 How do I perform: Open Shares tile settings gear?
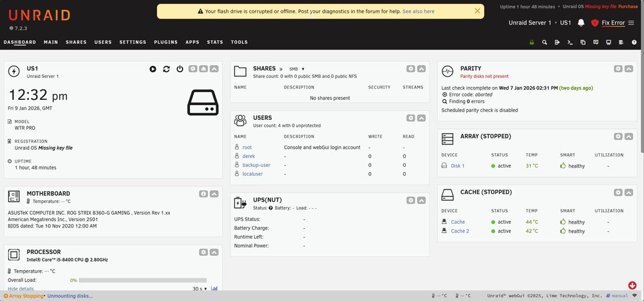pos(411,69)
